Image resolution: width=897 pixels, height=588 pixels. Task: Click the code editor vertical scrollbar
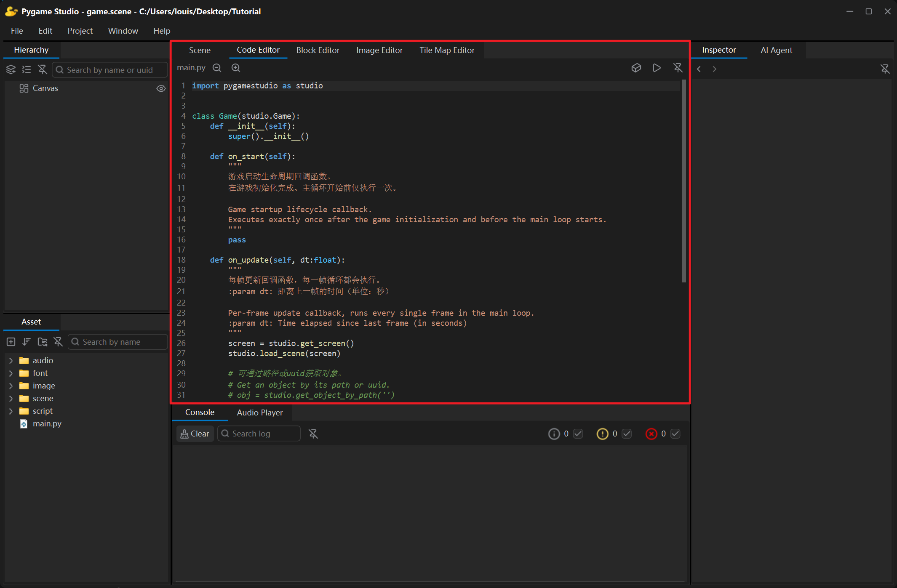[x=684, y=181]
